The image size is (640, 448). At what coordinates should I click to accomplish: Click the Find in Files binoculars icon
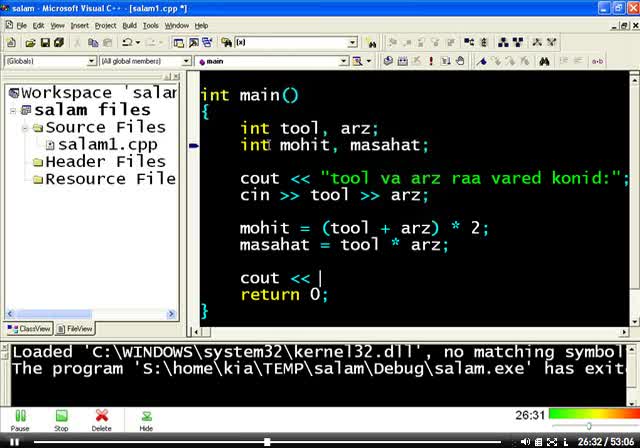tap(226, 42)
